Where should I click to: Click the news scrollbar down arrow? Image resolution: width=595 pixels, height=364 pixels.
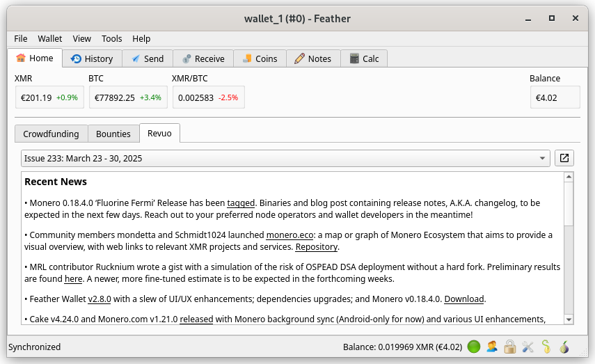click(x=569, y=319)
